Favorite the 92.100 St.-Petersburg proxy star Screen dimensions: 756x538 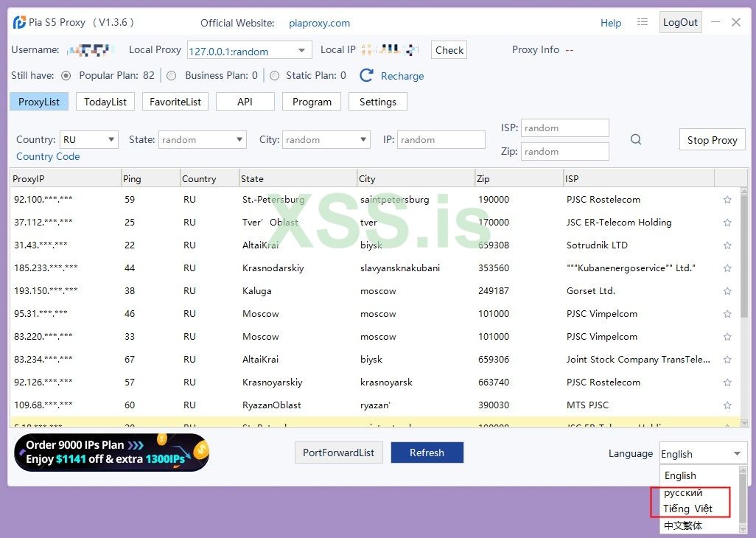(x=727, y=200)
